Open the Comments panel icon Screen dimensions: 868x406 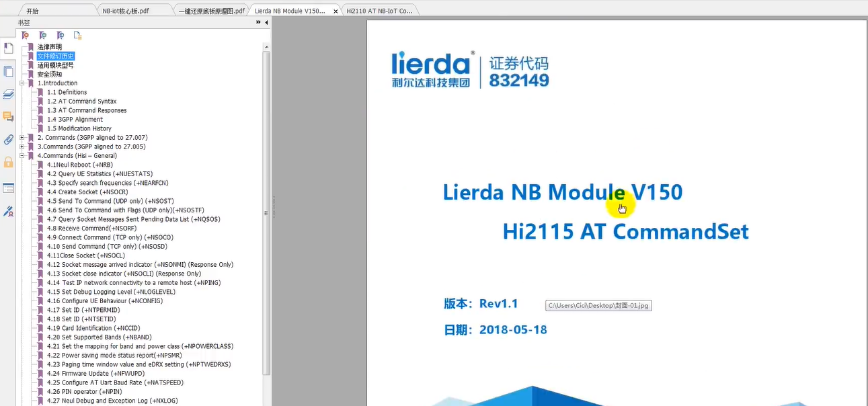click(x=8, y=116)
